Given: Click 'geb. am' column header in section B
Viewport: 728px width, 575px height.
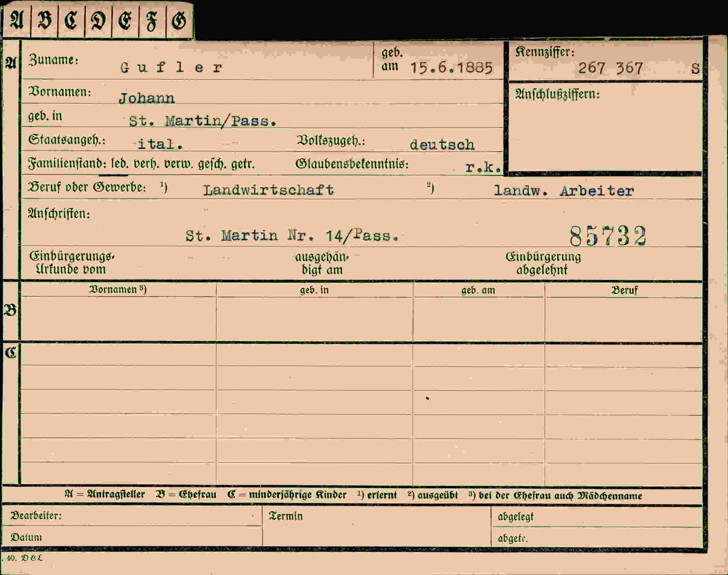Looking at the screenshot, I should 478,290.
